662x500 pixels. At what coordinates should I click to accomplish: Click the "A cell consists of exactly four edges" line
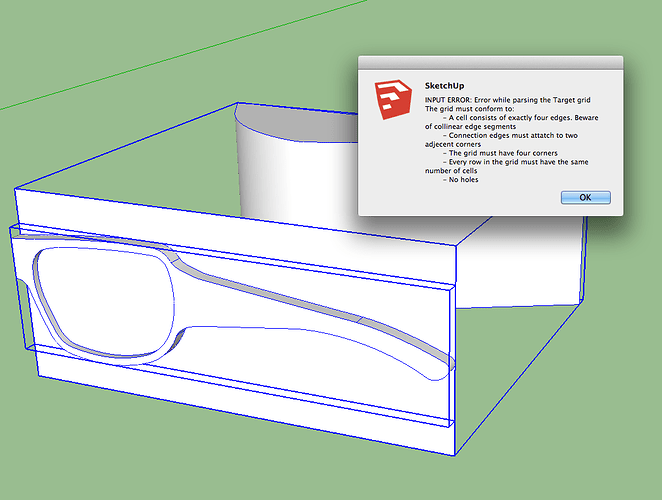(x=523, y=118)
